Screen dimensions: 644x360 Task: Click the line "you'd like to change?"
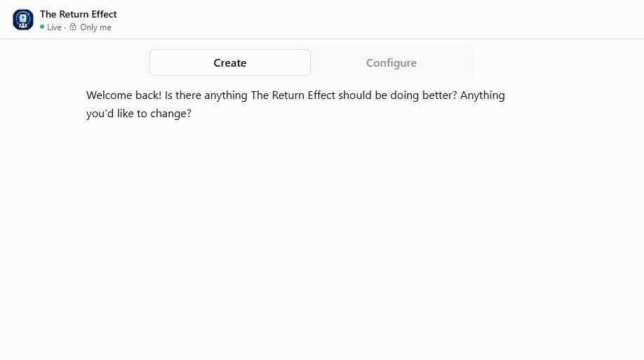139,114
